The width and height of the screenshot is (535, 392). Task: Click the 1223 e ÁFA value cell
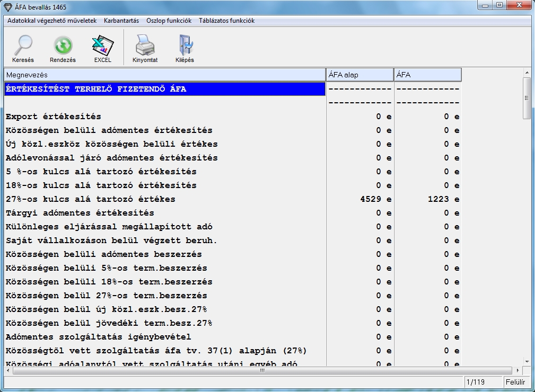[427, 199]
